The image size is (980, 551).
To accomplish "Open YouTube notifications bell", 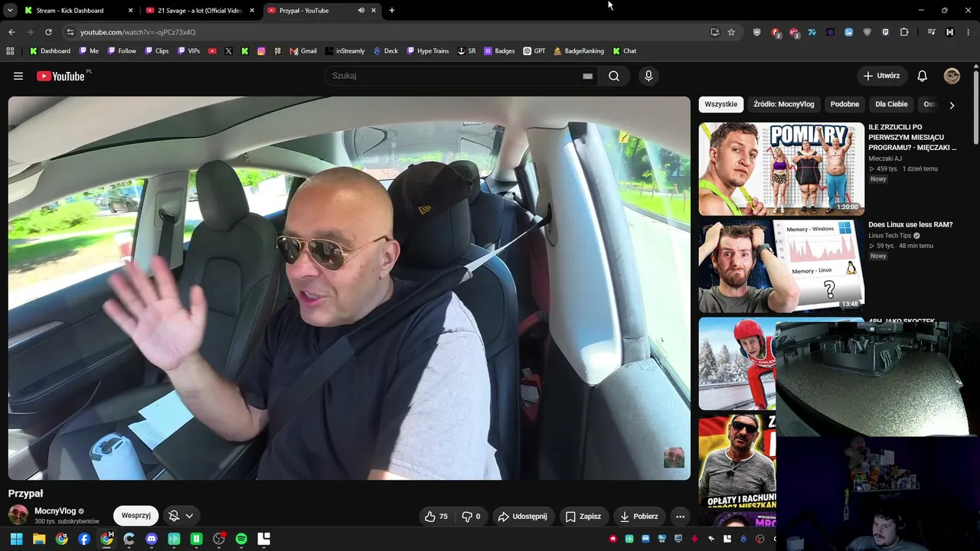I will [x=923, y=76].
